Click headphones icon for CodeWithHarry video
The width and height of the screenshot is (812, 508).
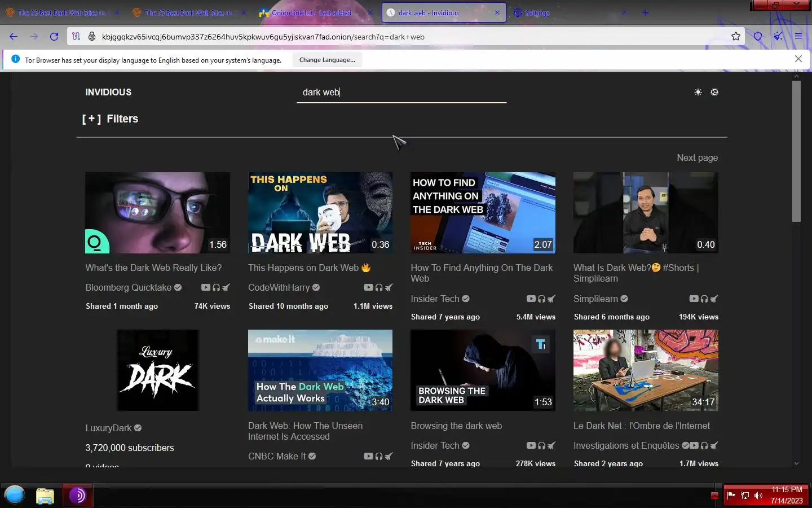pos(379,287)
